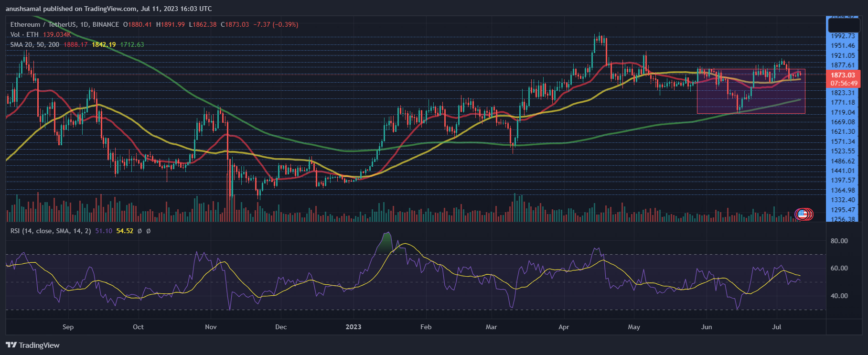Click the TradingView logo icon
The width and height of the screenshot is (868, 355).
(11, 345)
